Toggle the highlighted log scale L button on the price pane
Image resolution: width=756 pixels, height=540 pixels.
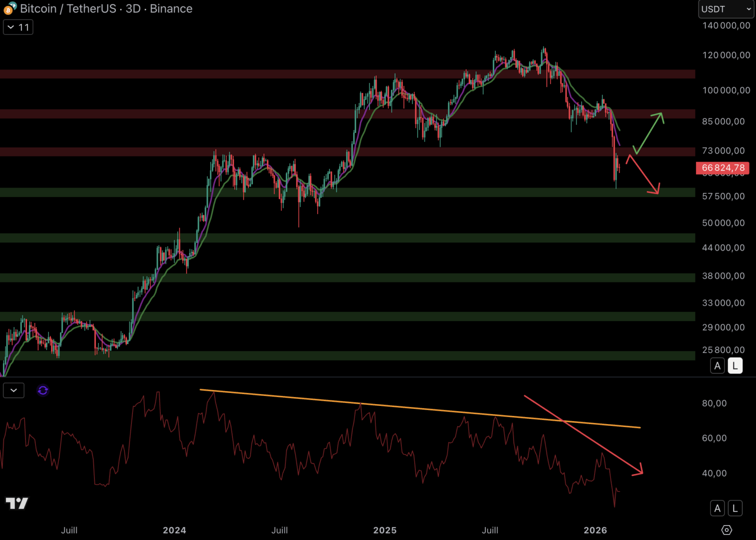point(735,366)
